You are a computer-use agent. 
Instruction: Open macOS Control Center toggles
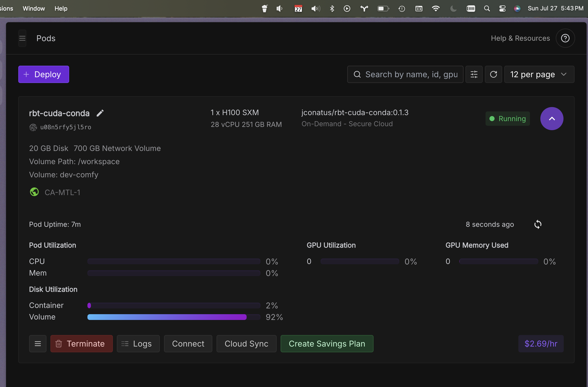point(502,9)
